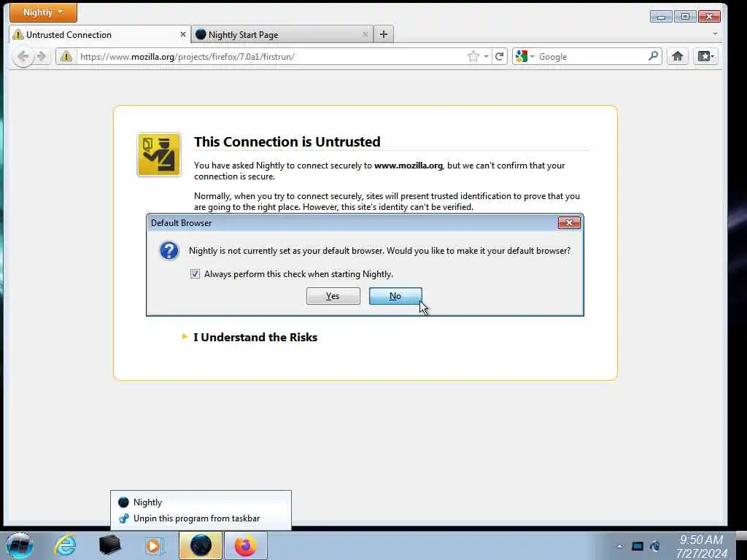Open Windows Media Player from taskbar
Viewport: 747px width, 560px height.
(x=153, y=545)
